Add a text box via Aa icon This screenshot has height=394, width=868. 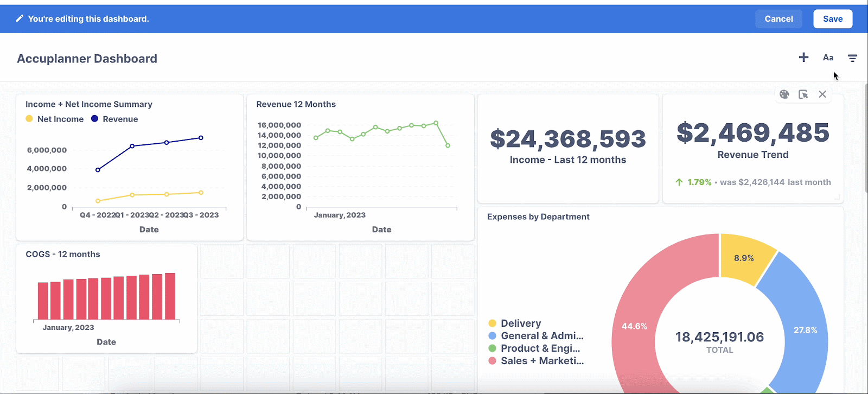828,58
